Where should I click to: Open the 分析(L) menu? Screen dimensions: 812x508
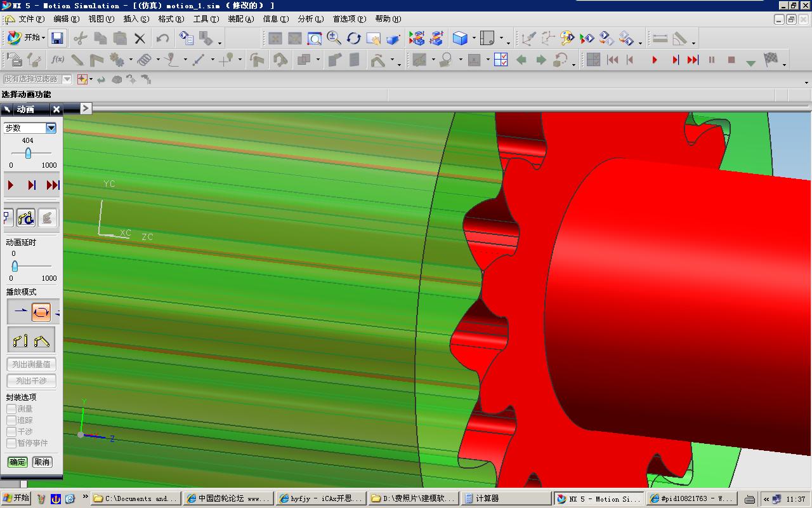(x=310, y=19)
